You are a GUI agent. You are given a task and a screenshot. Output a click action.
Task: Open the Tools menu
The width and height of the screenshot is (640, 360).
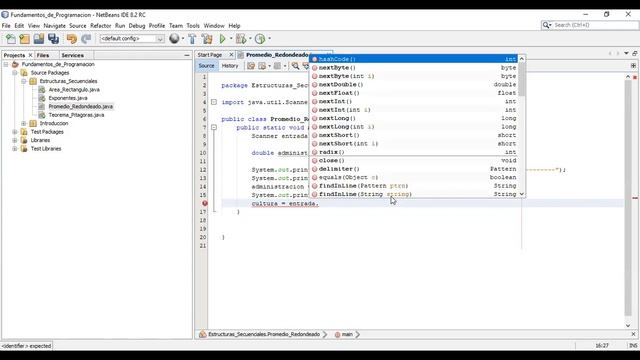coord(193,26)
